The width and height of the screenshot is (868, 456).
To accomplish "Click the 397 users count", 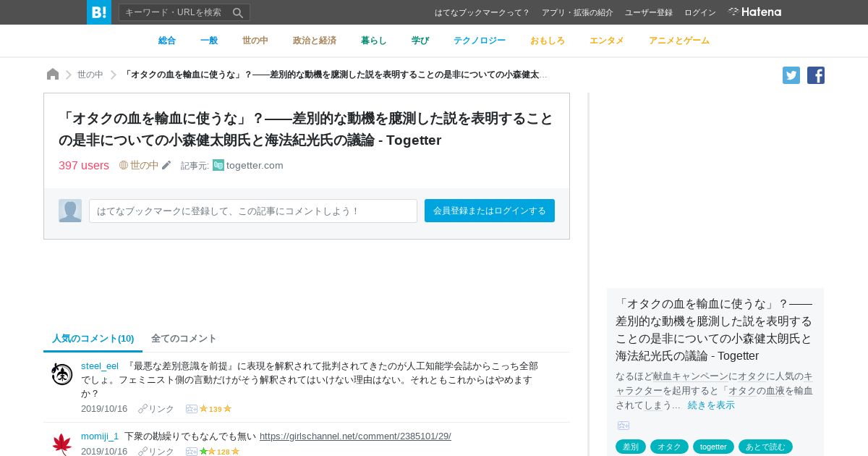I will pos(84,165).
